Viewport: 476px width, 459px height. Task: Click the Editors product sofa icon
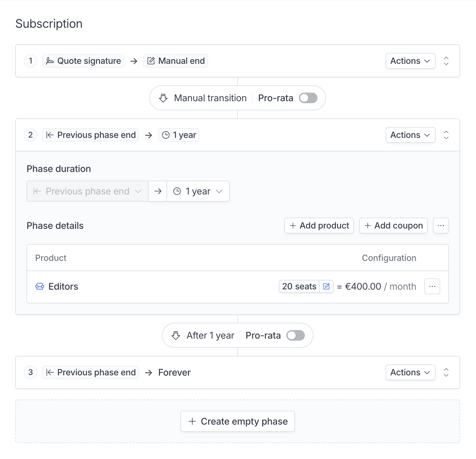click(40, 286)
